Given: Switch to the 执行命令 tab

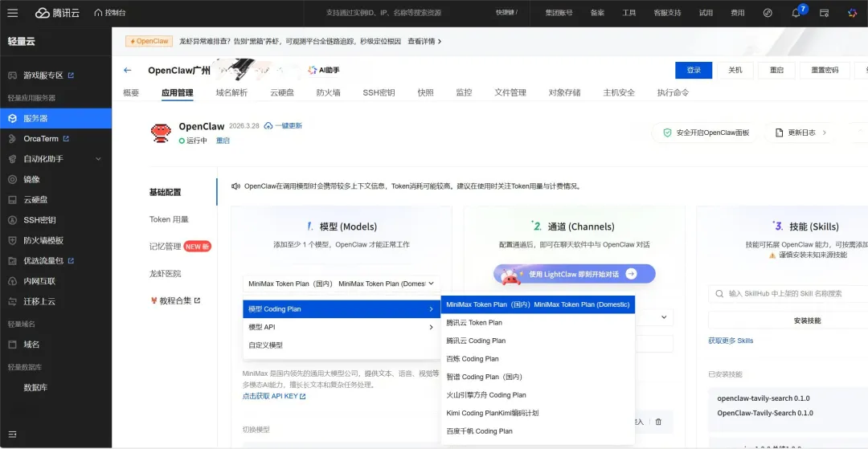Looking at the screenshot, I should pos(673,93).
